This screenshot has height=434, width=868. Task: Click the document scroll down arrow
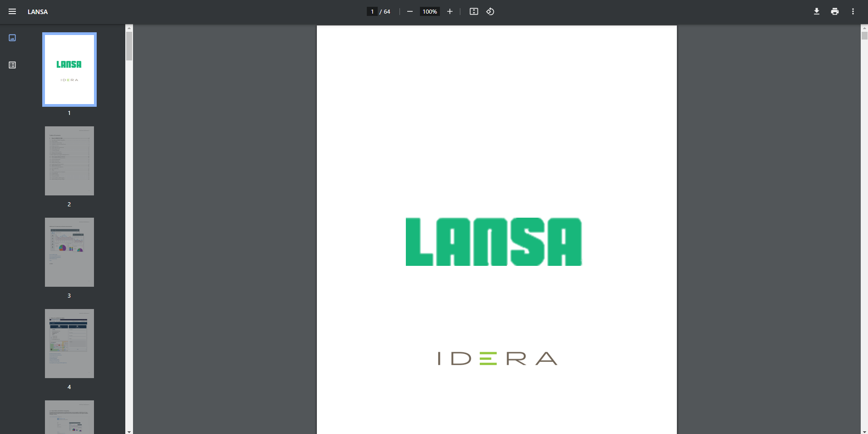pos(864,431)
